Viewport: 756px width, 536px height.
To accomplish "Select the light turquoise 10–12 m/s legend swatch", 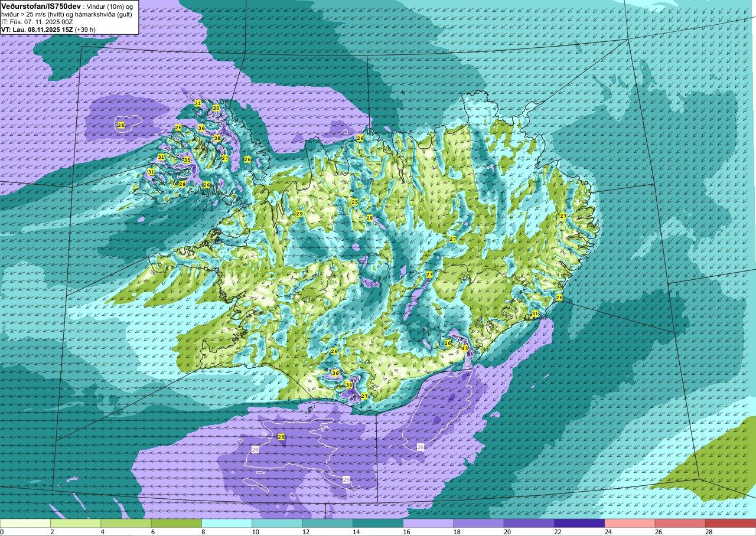I will (x=277, y=523).
